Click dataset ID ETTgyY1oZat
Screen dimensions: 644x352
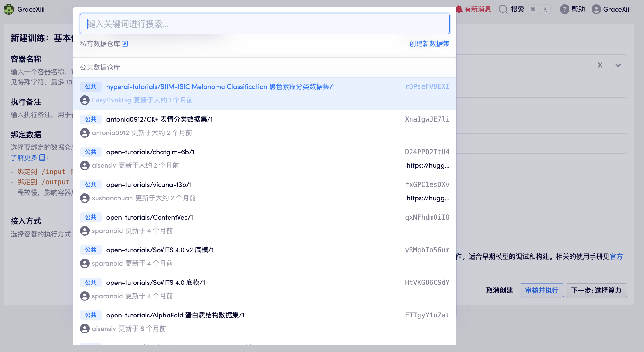[427, 315]
